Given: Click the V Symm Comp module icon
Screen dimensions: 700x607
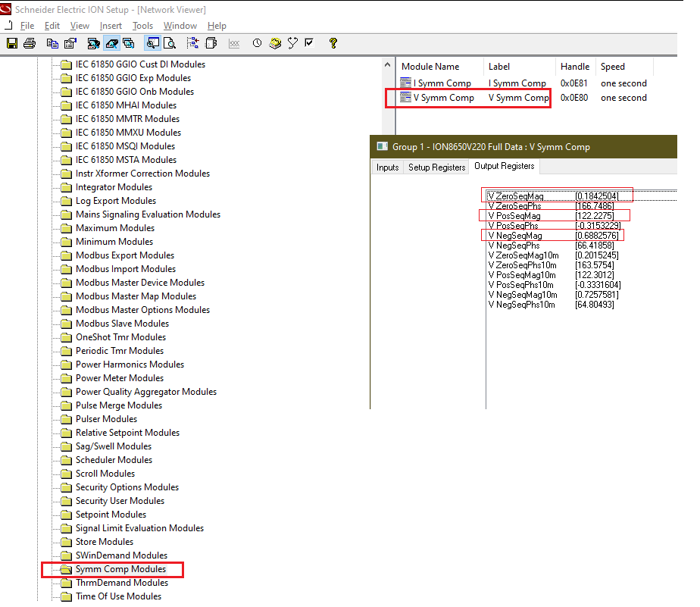Looking at the screenshot, I should coord(405,97).
